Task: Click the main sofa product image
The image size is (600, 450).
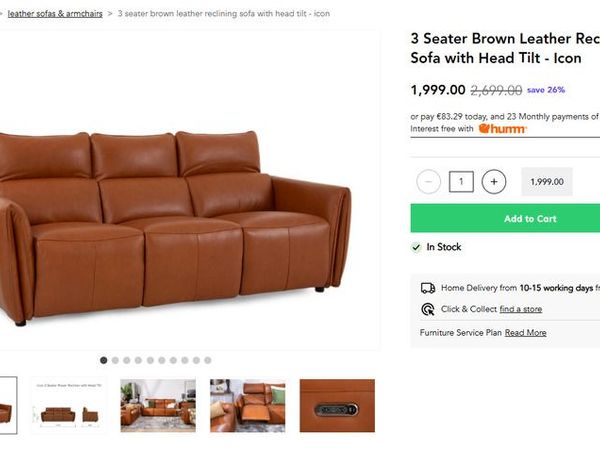Action: (174, 228)
